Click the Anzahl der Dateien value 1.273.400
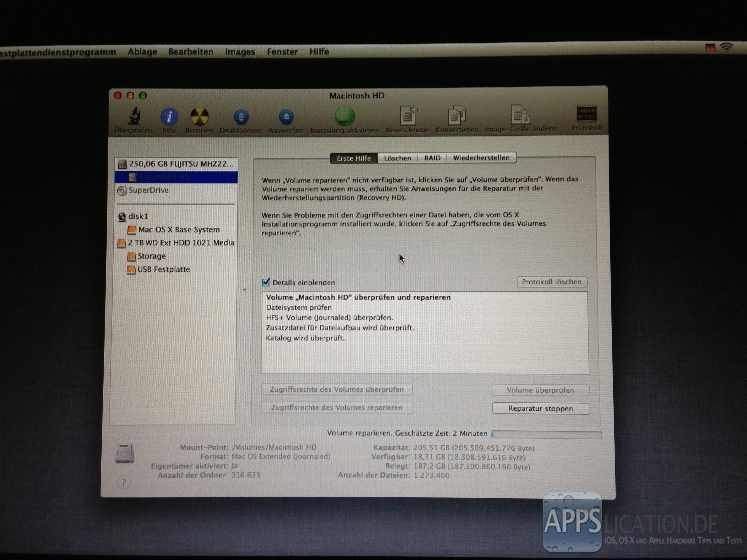This screenshot has width=747, height=560. (431, 475)
